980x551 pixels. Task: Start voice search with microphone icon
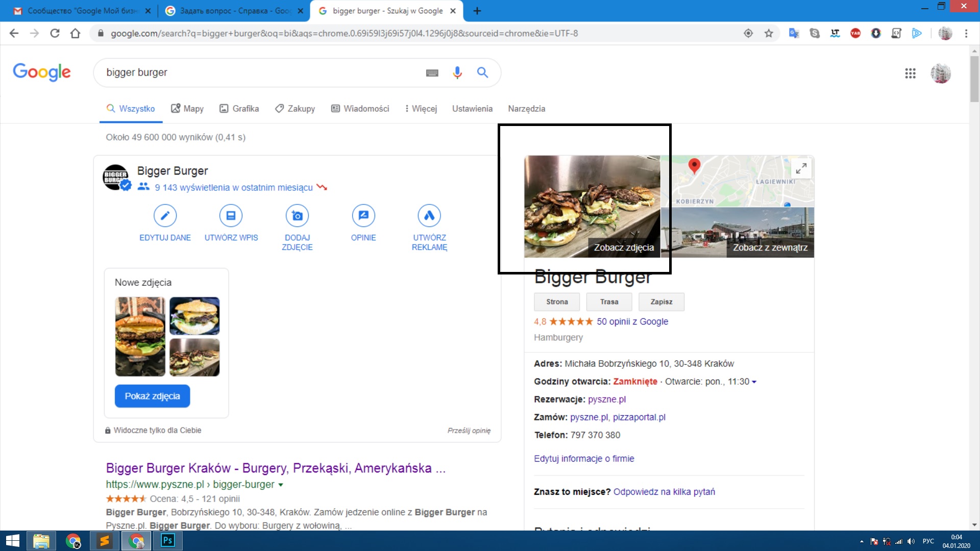457,72
